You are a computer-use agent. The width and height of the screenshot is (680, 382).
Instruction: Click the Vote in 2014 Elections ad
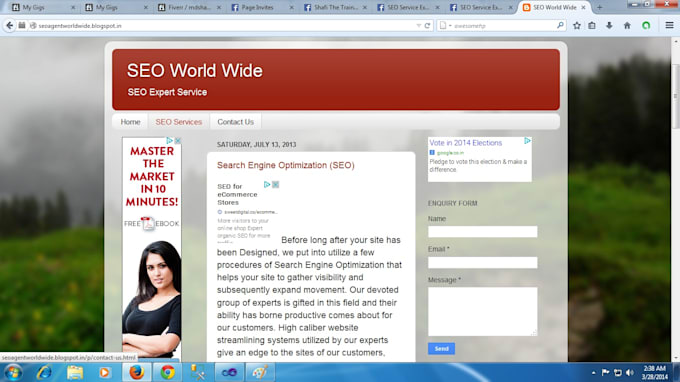(x=465, y=143)
